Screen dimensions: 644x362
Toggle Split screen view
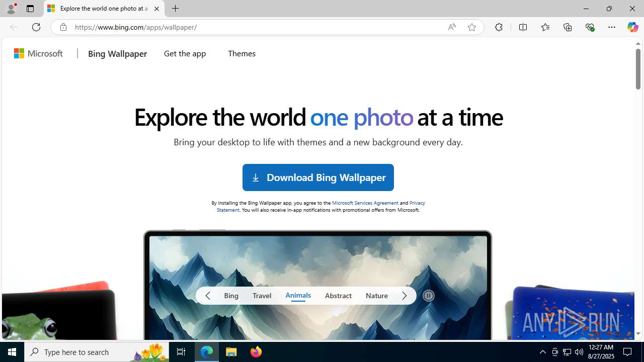coord(523,27)
